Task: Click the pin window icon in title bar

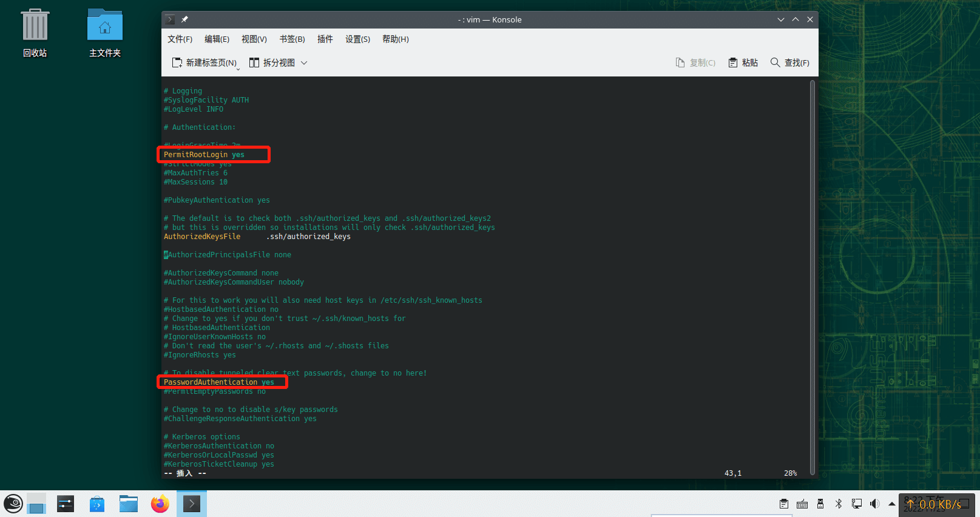Action: [x=184, y=19]
